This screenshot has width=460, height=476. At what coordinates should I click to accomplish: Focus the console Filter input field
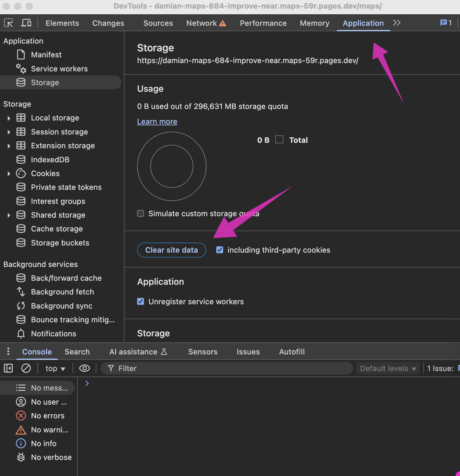pos(229,368)
